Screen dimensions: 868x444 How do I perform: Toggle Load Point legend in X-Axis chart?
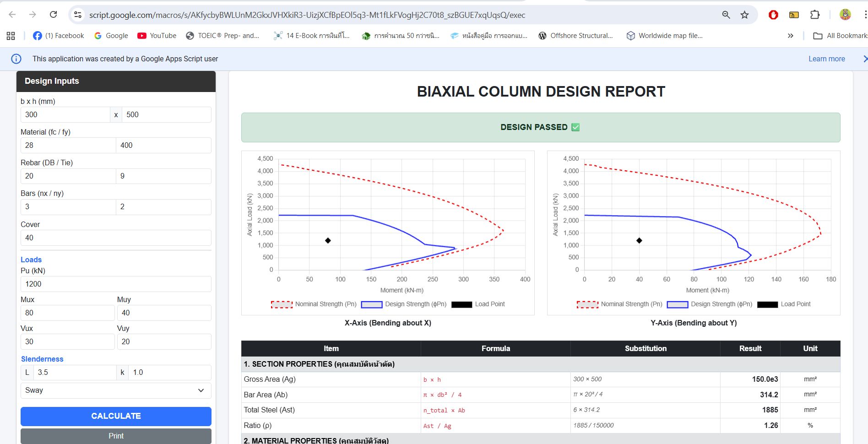pyautogui.click(x=478, y=304)
